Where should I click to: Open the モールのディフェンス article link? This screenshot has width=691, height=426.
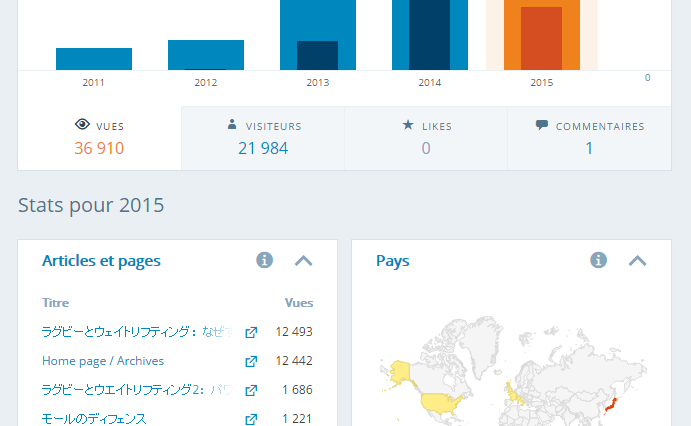[94, 419]
